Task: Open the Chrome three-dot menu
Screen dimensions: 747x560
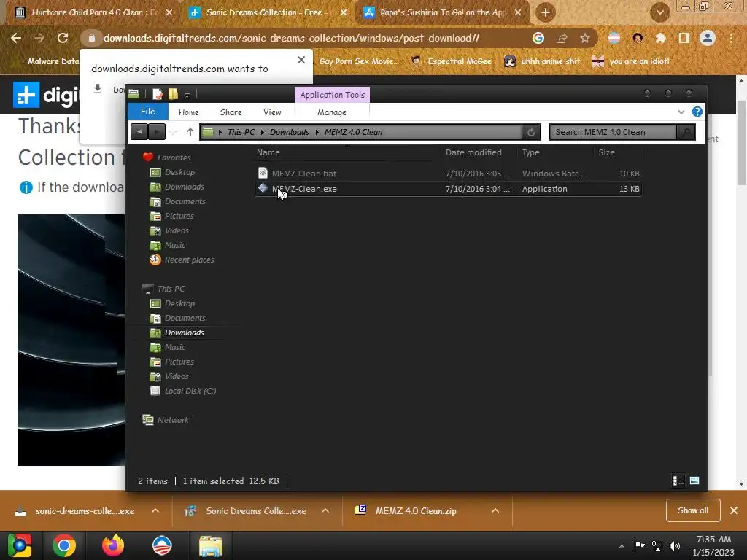Action: coord(731,38)
